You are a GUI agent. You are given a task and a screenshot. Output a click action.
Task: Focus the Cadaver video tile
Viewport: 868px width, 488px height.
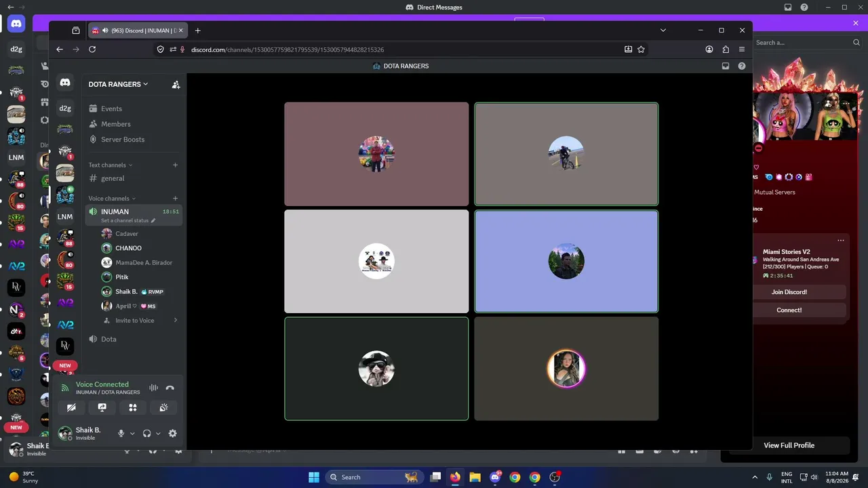376,154
